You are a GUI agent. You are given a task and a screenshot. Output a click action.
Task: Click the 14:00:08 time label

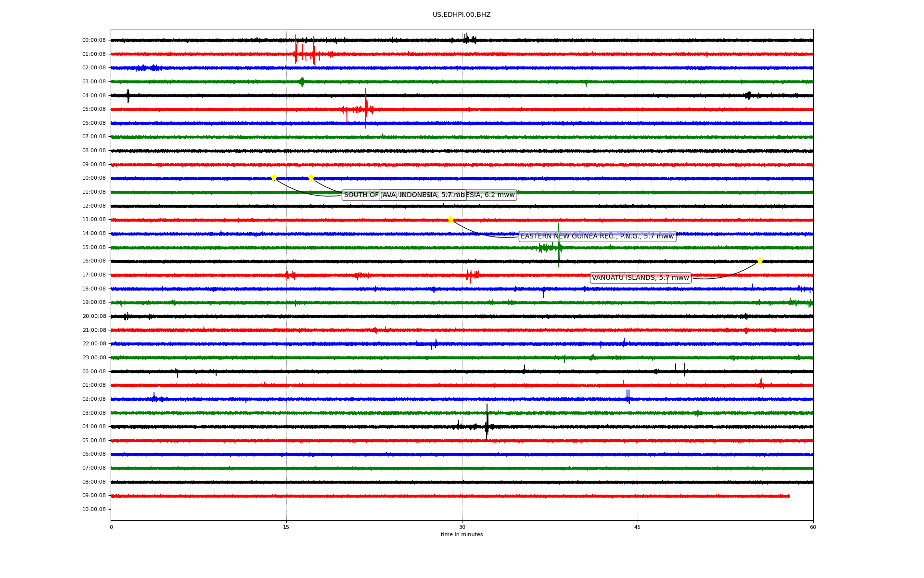pos(94,233)
